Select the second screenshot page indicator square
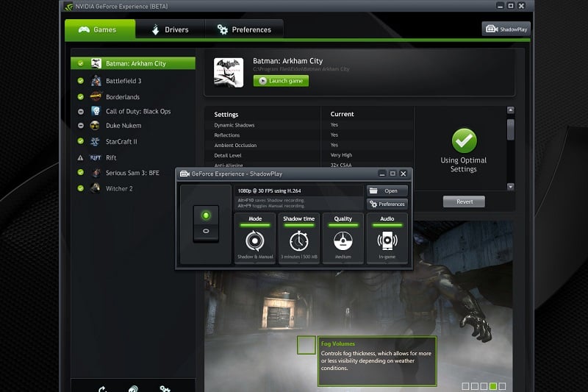The image size is (588, 392). coord(475,386)
